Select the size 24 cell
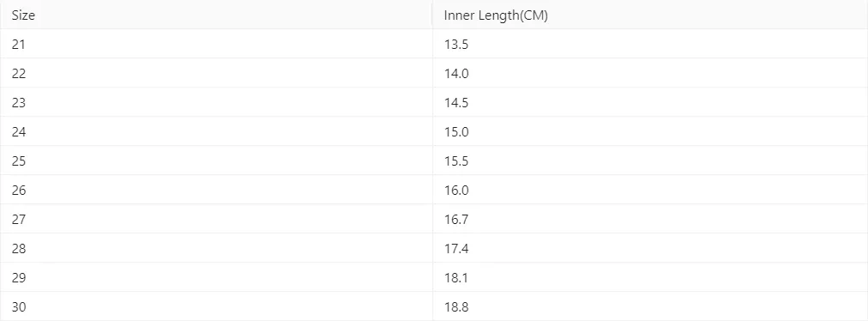The width and height of the screenshot is (868, 321). (216, 131)
